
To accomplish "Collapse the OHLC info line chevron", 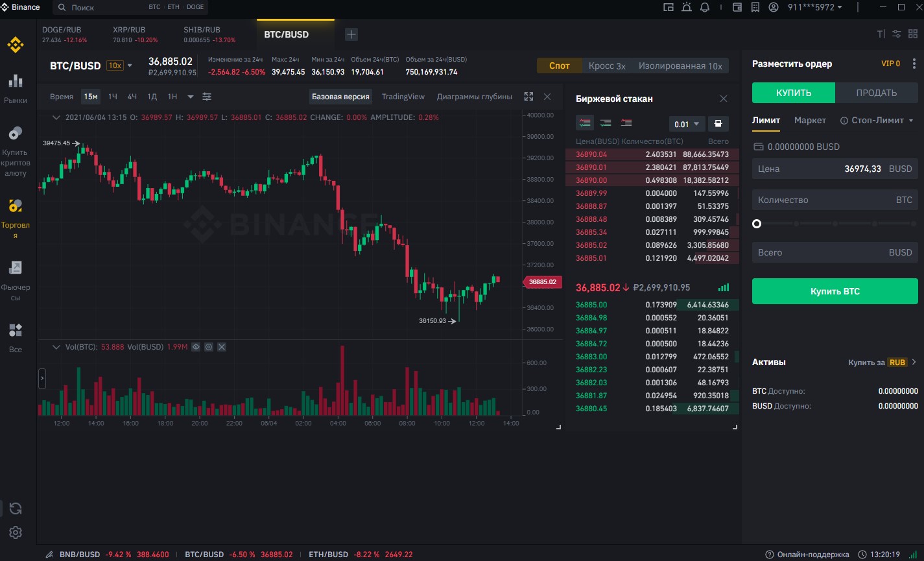I will [x=56, y=117].
